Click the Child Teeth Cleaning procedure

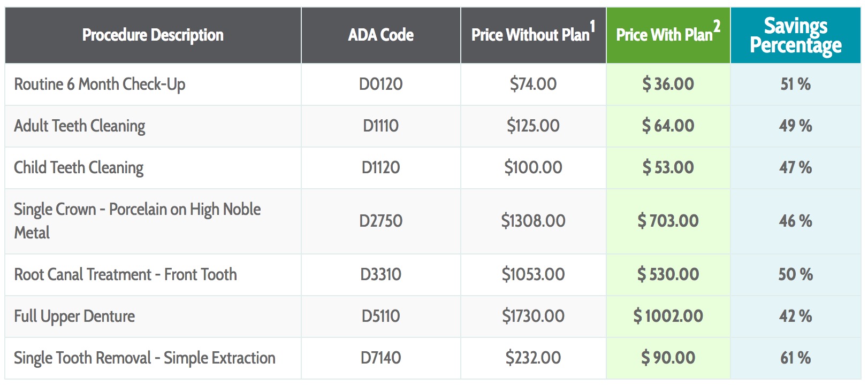pyautogui.click(x=79, y=168)
